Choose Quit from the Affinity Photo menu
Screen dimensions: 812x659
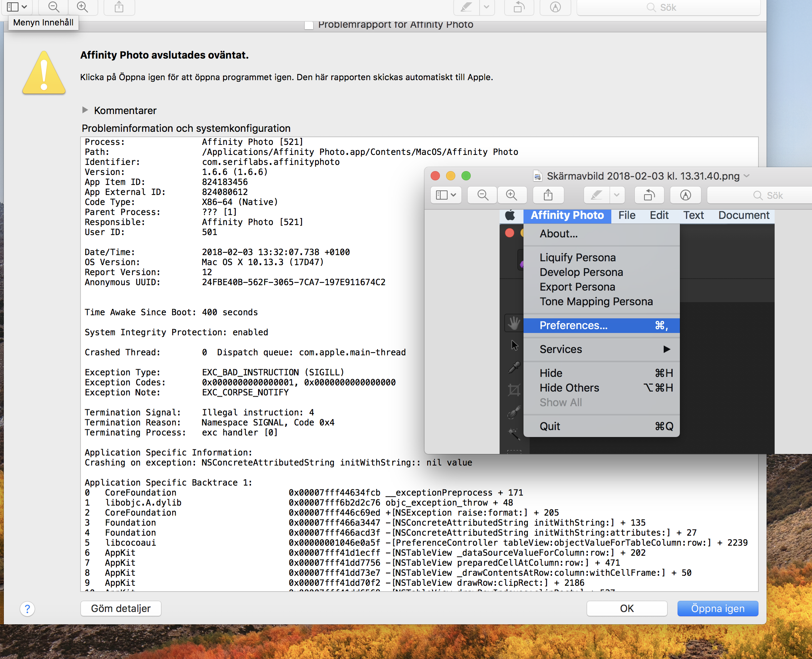pyautogui.click(x=602, y=426)
